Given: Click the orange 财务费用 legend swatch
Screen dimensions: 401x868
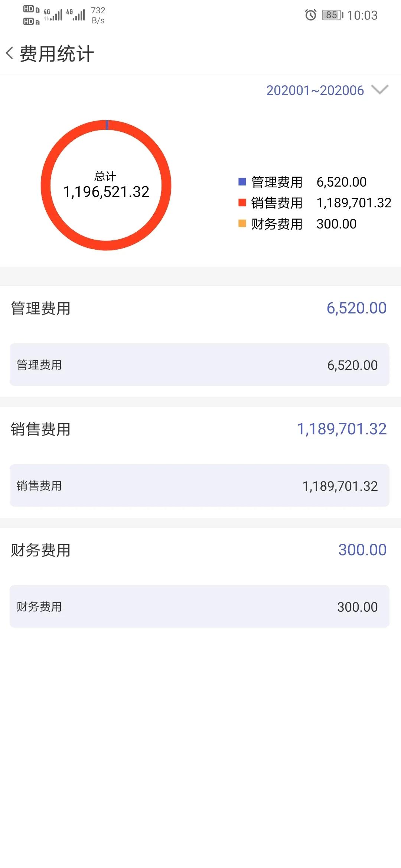Looking at the screenshot, I should tap(242, 223).
